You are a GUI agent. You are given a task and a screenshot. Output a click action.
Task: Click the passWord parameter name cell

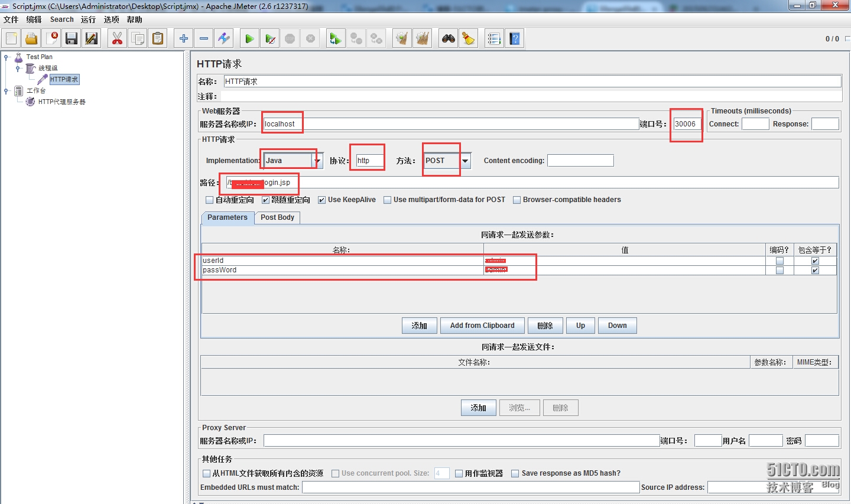tap(342, 270)
